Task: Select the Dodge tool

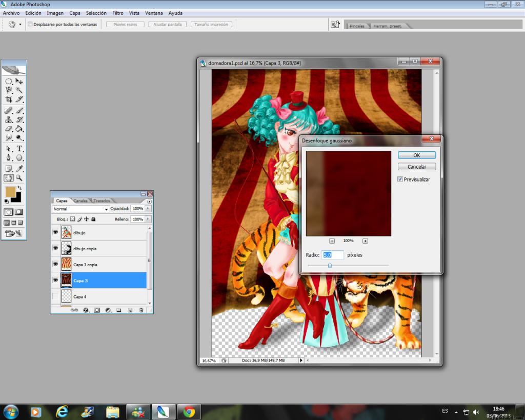Action: [19, 137]
